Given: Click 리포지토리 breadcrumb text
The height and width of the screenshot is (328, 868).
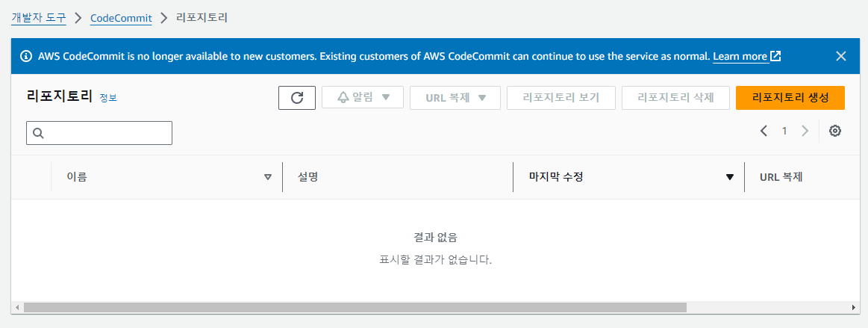Looking at the screenshot, I should (x=202, y=18).
